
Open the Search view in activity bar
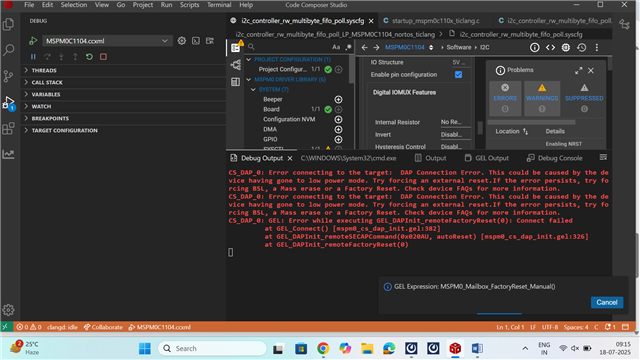click(x=9, y=50)
